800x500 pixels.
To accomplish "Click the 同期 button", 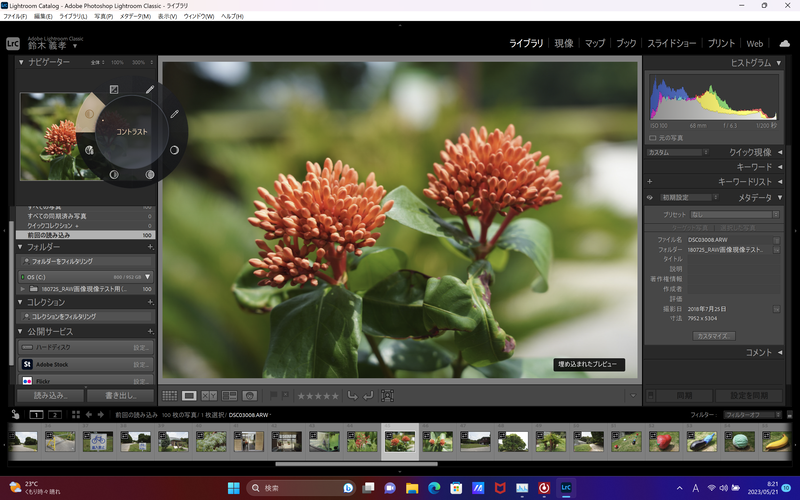I will click(684, 396).
